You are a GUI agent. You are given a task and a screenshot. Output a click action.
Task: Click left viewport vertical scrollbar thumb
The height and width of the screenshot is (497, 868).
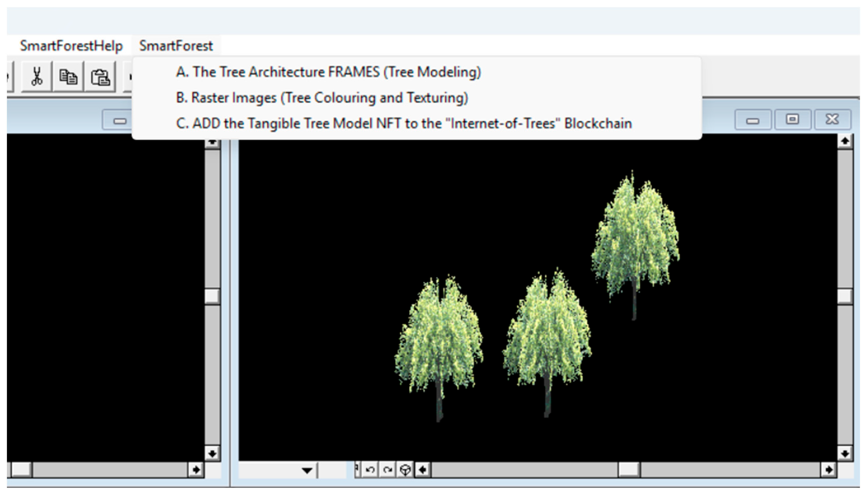212,296
